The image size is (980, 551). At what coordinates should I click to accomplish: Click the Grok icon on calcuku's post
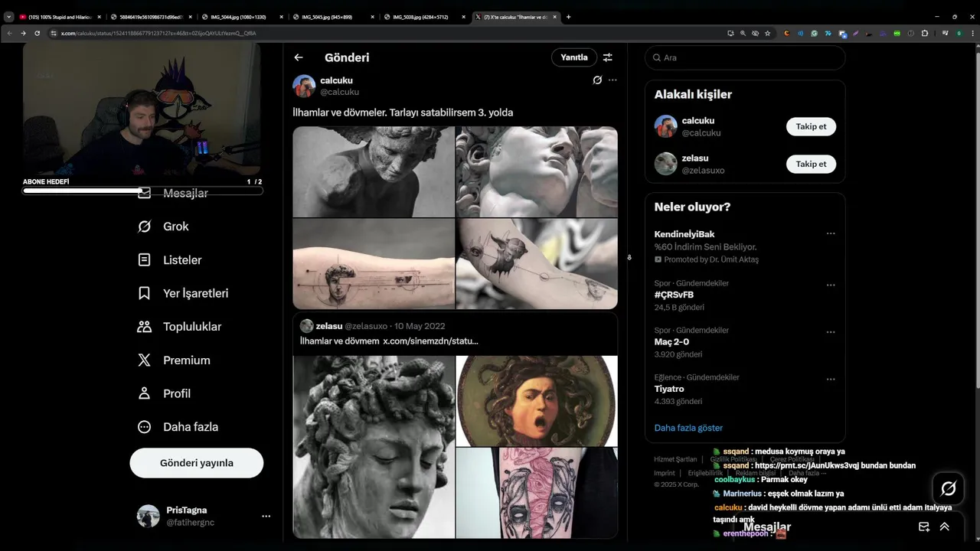tap(597, 80)
